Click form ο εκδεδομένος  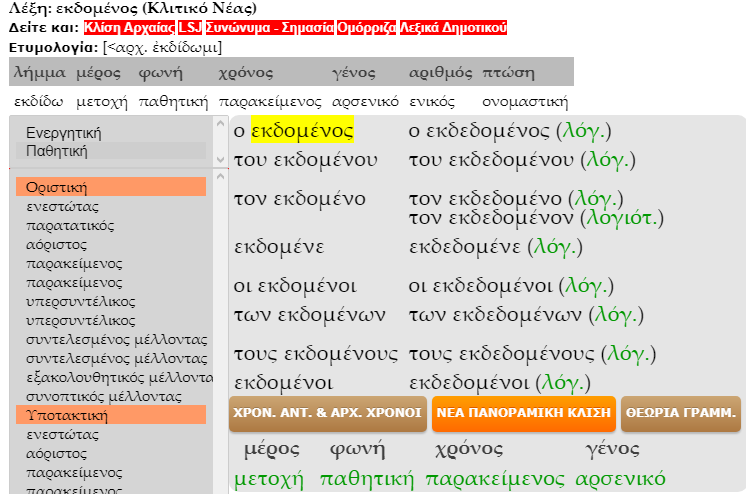click(x=479, y=131)
